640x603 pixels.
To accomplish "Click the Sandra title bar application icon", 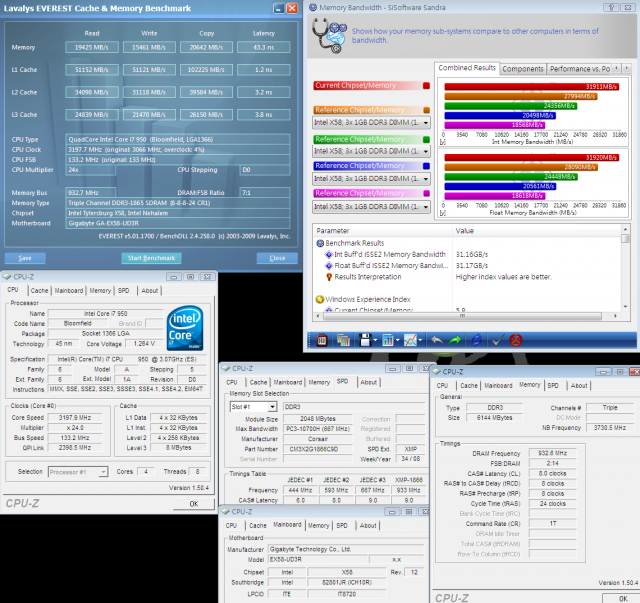I will [313, 7].
